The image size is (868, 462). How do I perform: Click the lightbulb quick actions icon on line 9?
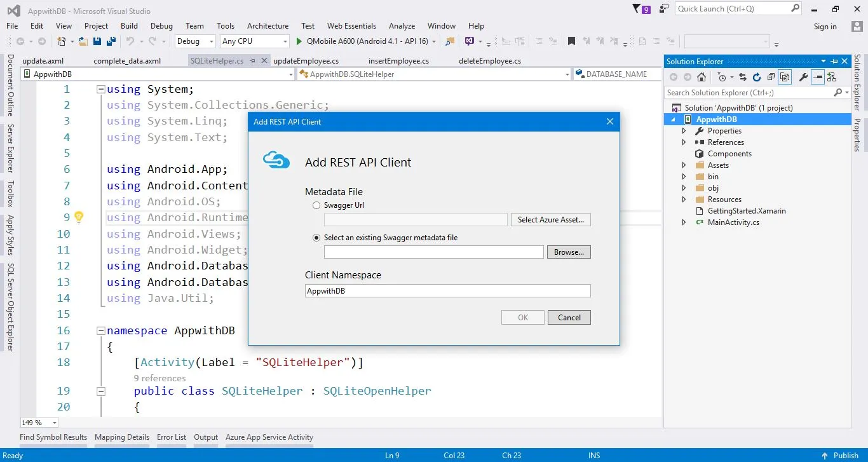79,217
